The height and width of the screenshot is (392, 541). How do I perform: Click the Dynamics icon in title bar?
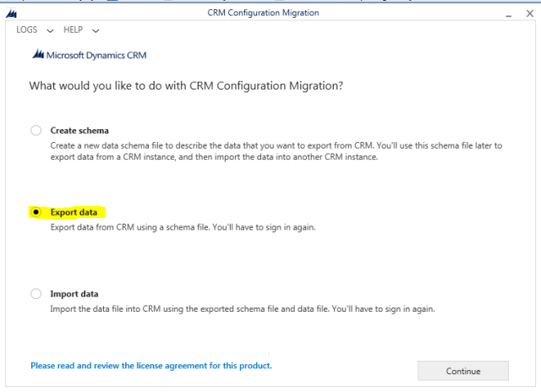(x=12, y=14)
